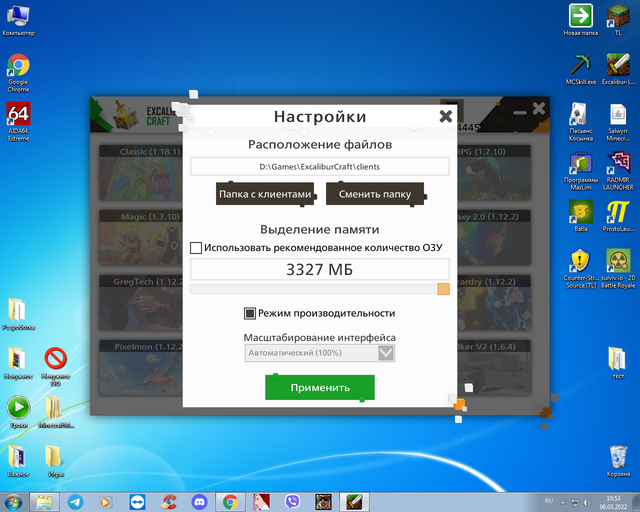Open Папка с клиентами
The image size is (640, 512).
(265, 194)
